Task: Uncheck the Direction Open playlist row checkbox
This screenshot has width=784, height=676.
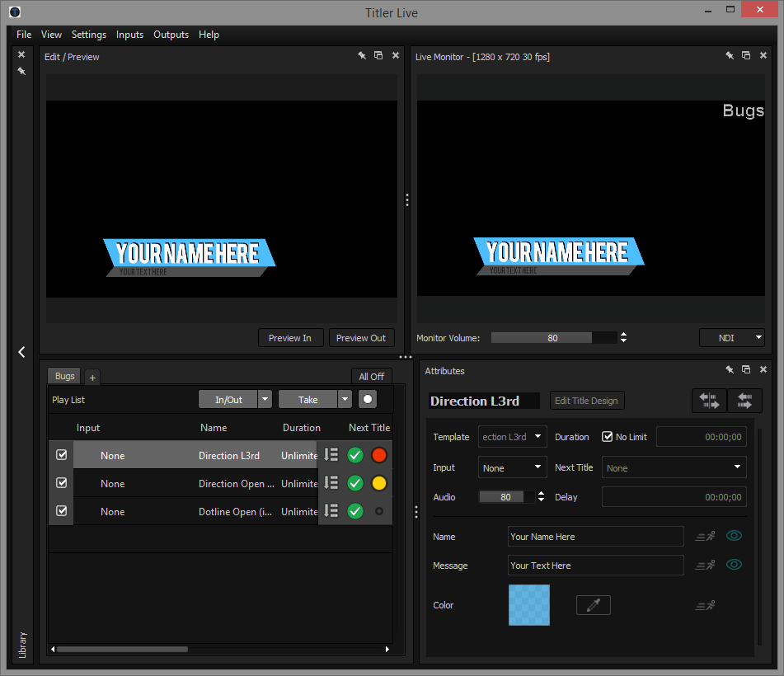Action: point(61,483)
